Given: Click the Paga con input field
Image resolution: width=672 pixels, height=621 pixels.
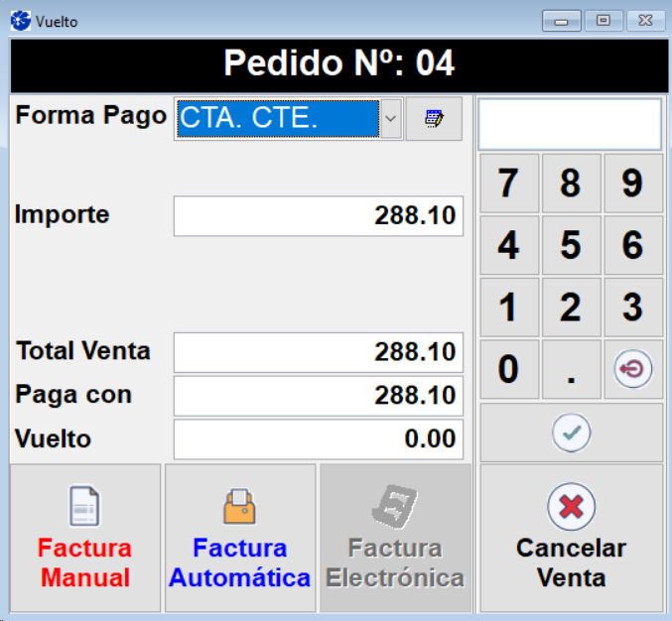Looking at the screenshot, I should [x=318, y=396].
